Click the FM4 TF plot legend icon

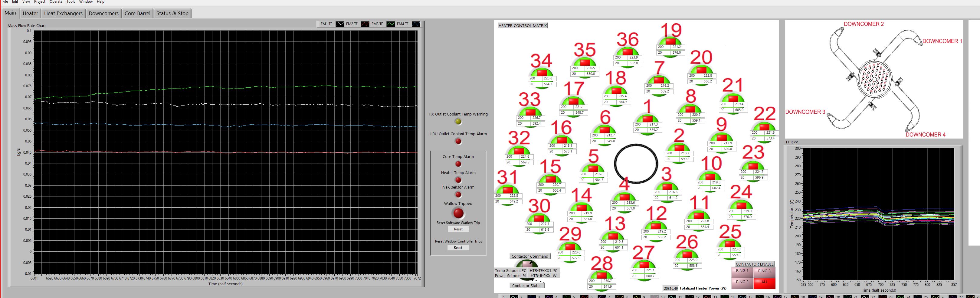pos(416,24)
